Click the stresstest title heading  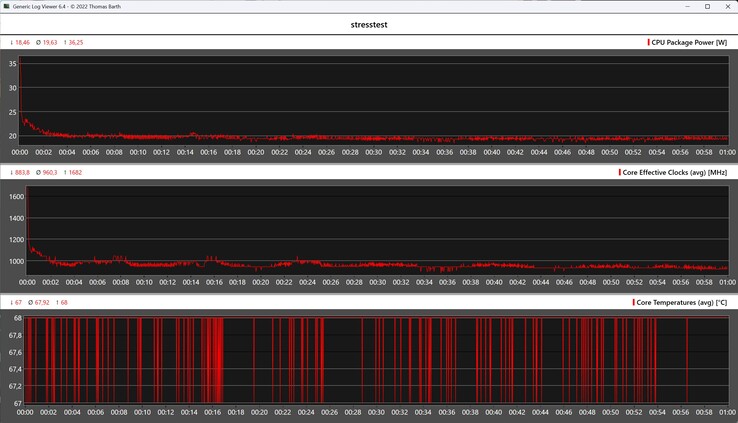pyautogui.click(x=369, y=23)
